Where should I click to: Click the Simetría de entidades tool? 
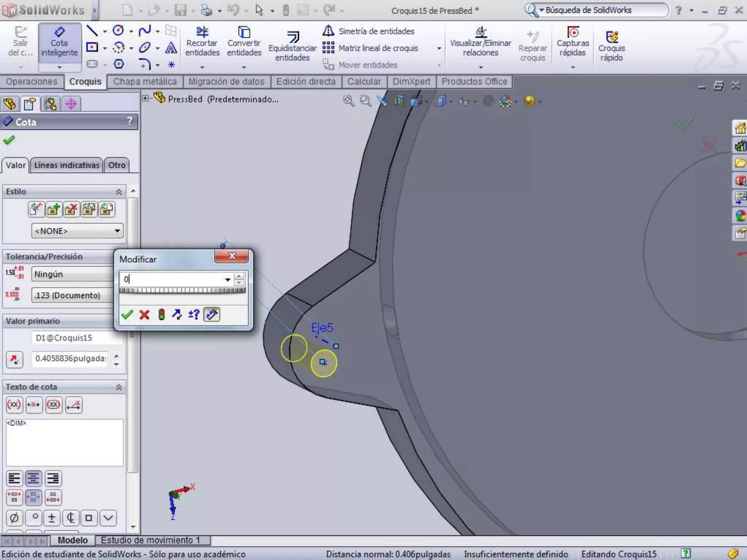point(376,31)
